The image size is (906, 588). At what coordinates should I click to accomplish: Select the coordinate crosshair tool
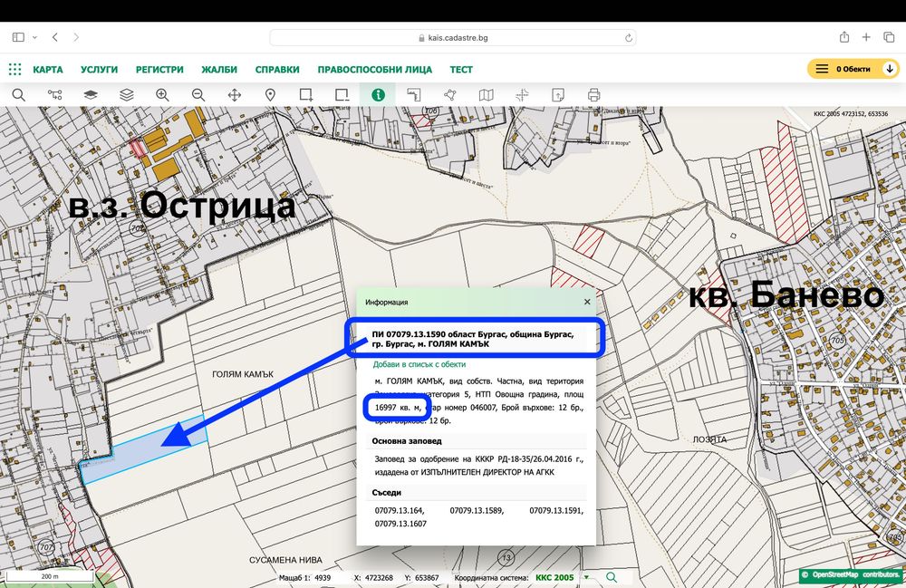tap(522, 95)
